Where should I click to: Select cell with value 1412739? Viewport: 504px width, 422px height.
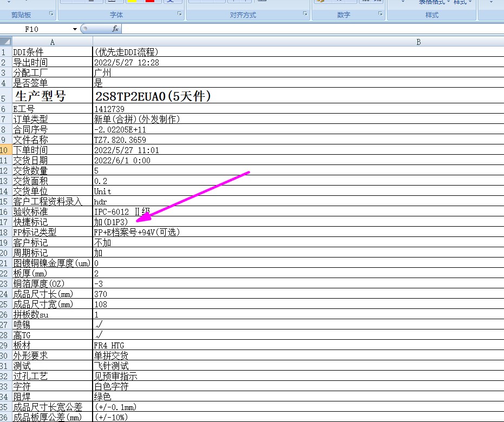[x=298, y=109]
